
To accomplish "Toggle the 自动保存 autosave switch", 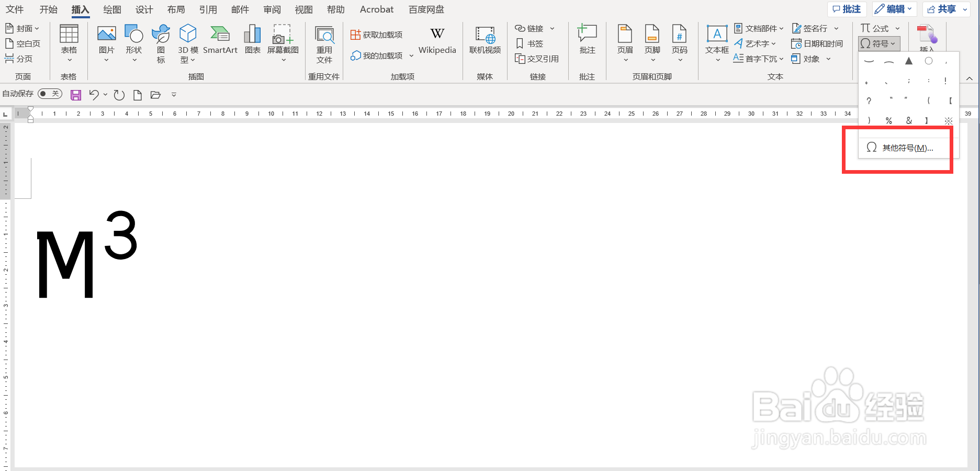I will click(x=50, y=94).
